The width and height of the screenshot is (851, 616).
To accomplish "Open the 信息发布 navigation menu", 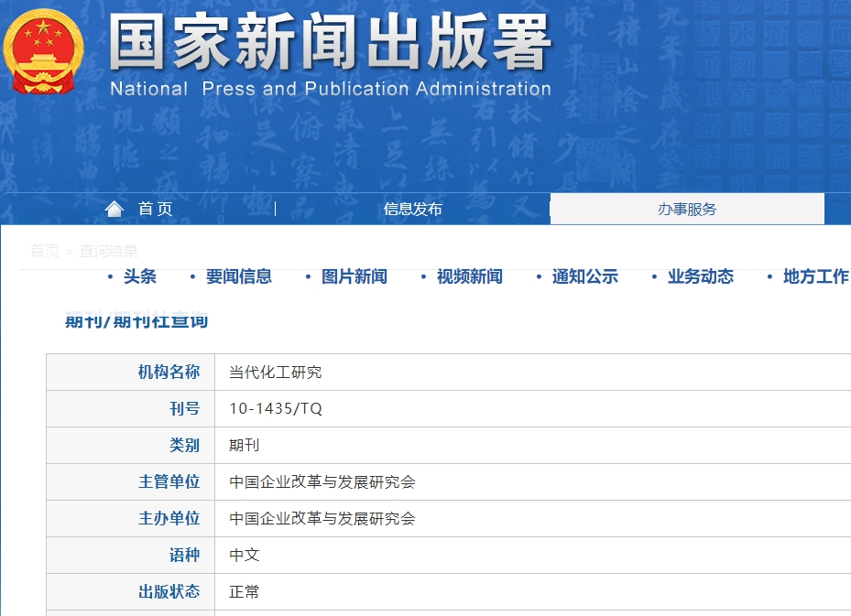I will pos(412,210).
